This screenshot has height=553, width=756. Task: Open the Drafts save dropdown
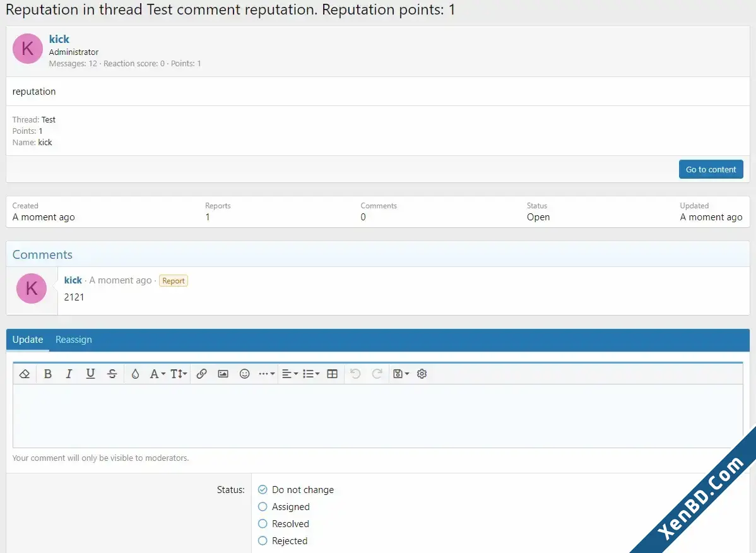401,374
